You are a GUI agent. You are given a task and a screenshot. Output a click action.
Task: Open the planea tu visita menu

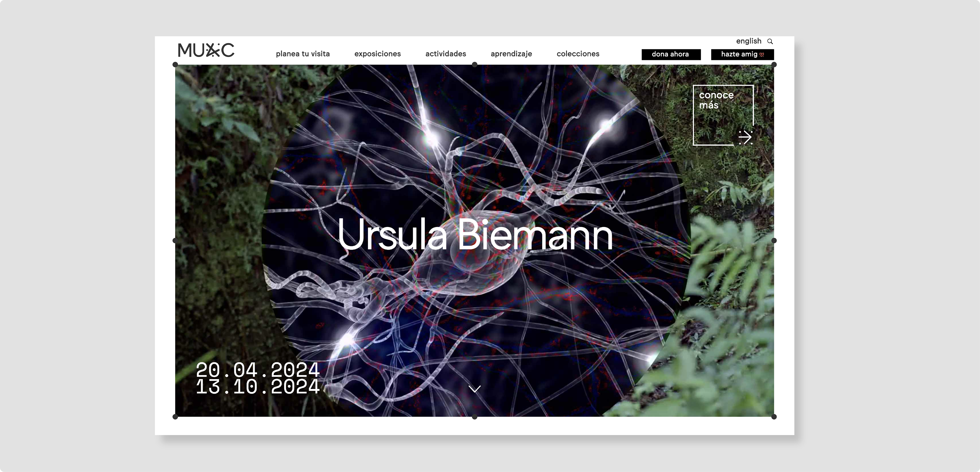303,54
